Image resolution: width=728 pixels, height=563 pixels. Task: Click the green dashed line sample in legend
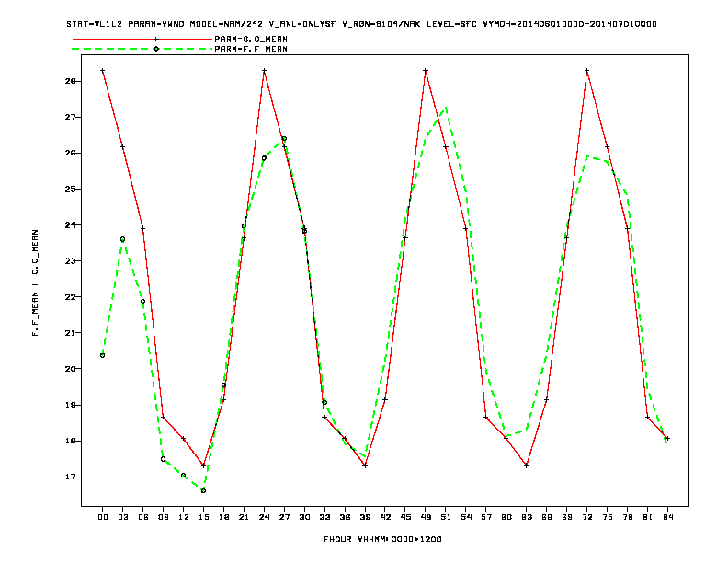pyautogui.click(x=142, y=49)
